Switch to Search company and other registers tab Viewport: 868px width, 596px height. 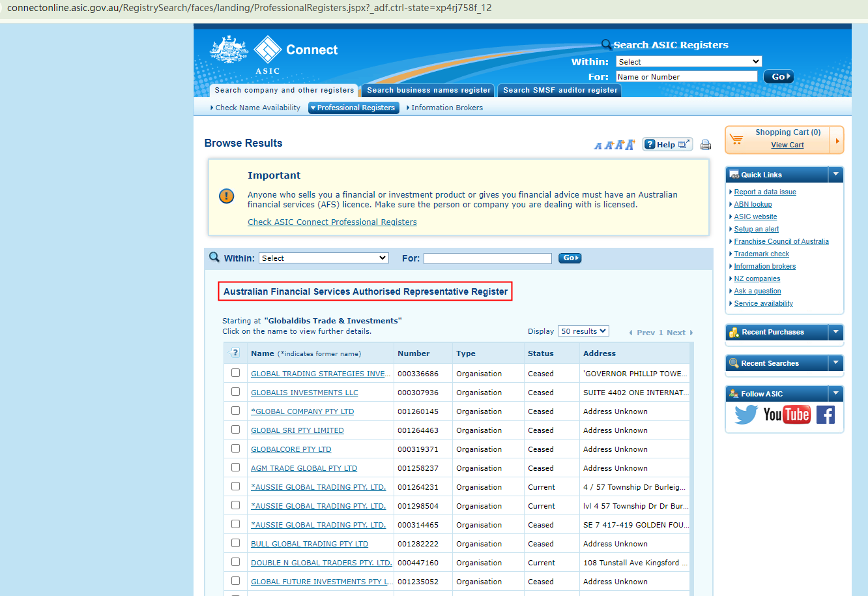tap(283, 91)
